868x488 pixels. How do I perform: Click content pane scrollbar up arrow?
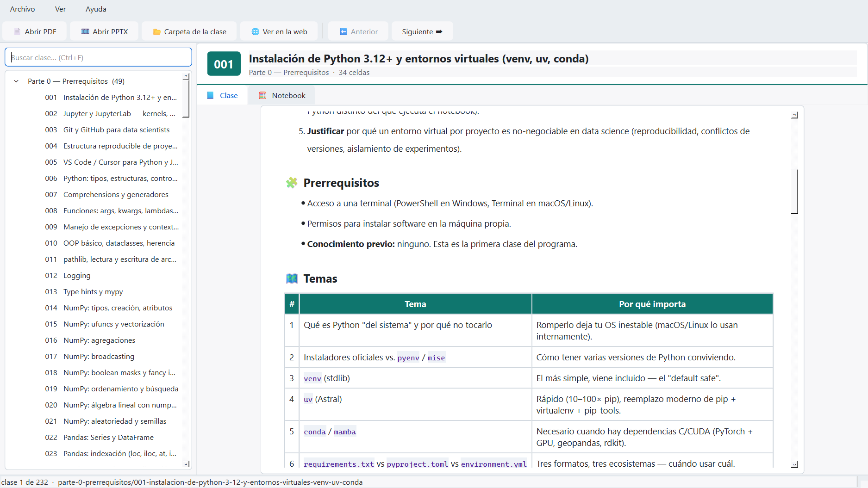pyautogui.click(x=794, y=115)
